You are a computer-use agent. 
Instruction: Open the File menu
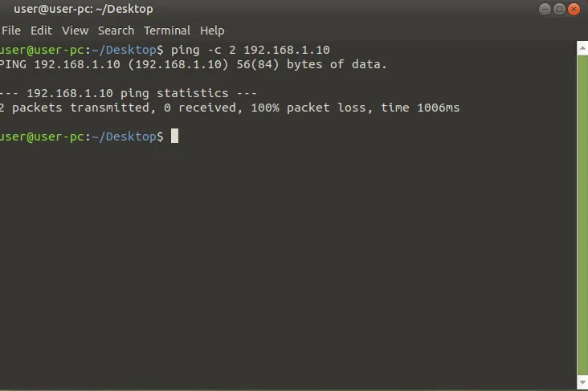(11, 31)
